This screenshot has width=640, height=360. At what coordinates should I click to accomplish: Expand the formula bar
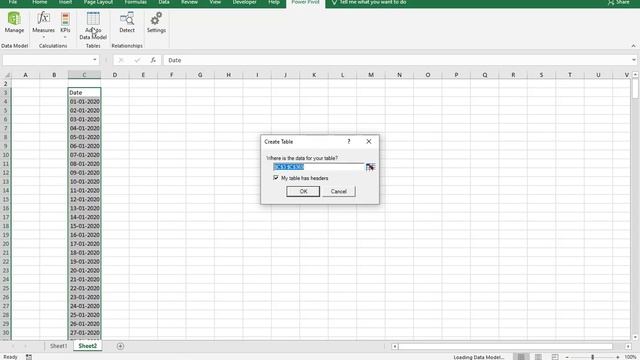point(633,60)
